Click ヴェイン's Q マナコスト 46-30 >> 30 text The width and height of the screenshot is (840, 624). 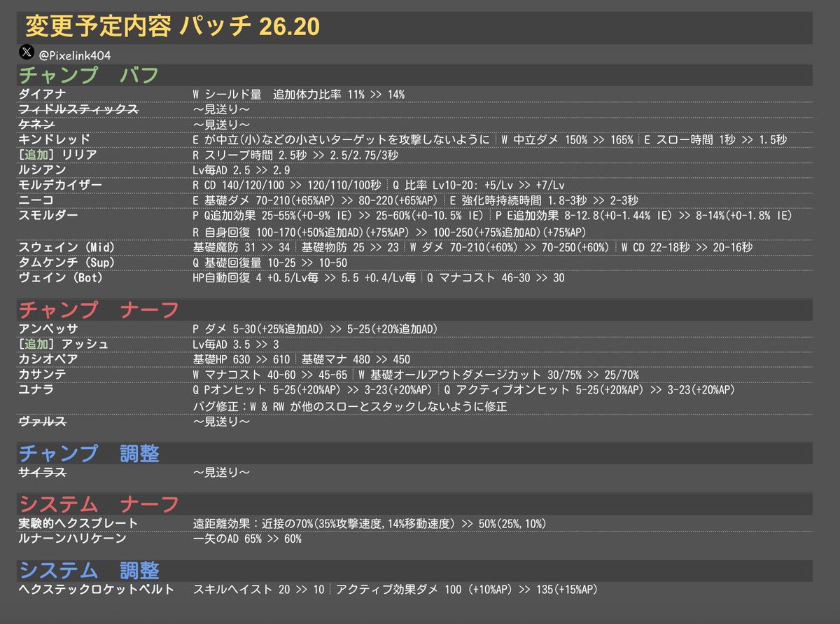tap(496, 278)
